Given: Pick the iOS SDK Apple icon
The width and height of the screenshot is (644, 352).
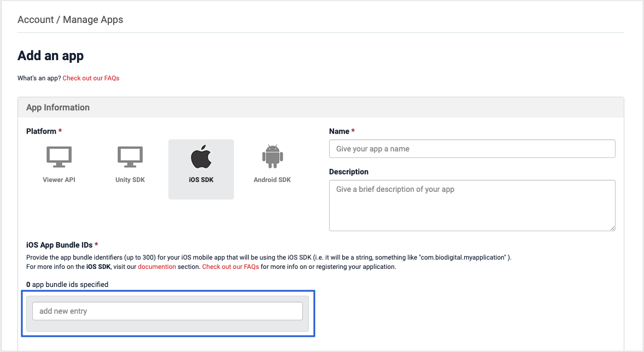Looking at the screenshot, I should [201, 156].
